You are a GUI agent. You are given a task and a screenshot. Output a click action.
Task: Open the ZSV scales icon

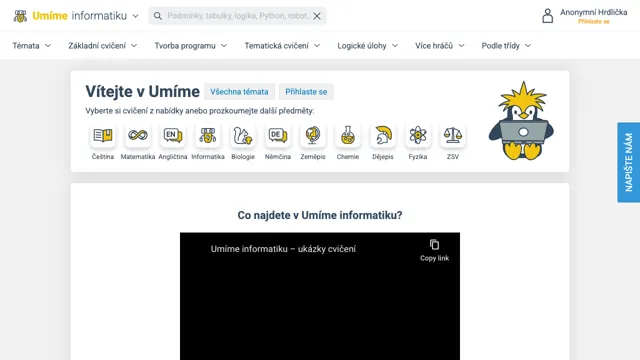pos(453,135)
